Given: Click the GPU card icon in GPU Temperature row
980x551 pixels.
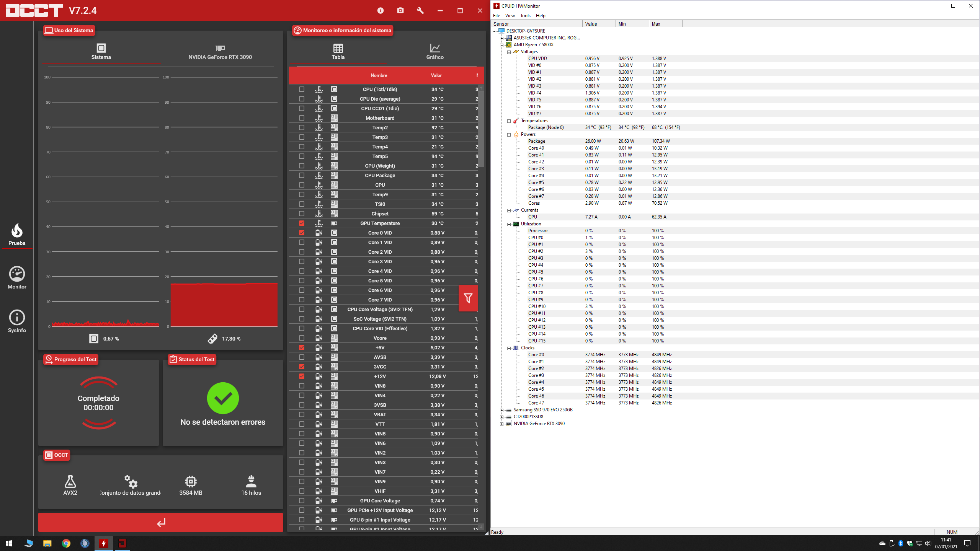Looking at the screenshot, I should (334, 223).
